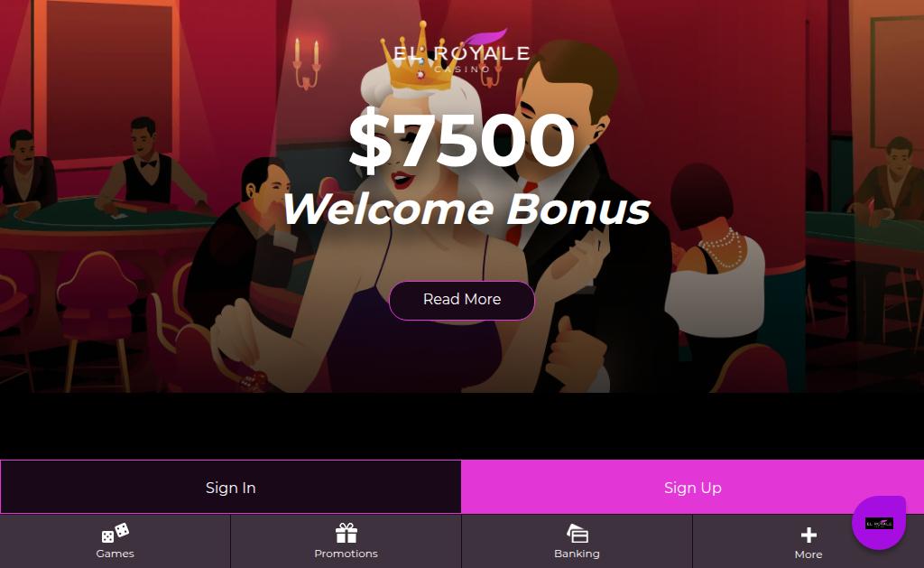Viewport: 924px width, 568px height.
Task: Select the Banking tab label
Action: coord(577,554)
